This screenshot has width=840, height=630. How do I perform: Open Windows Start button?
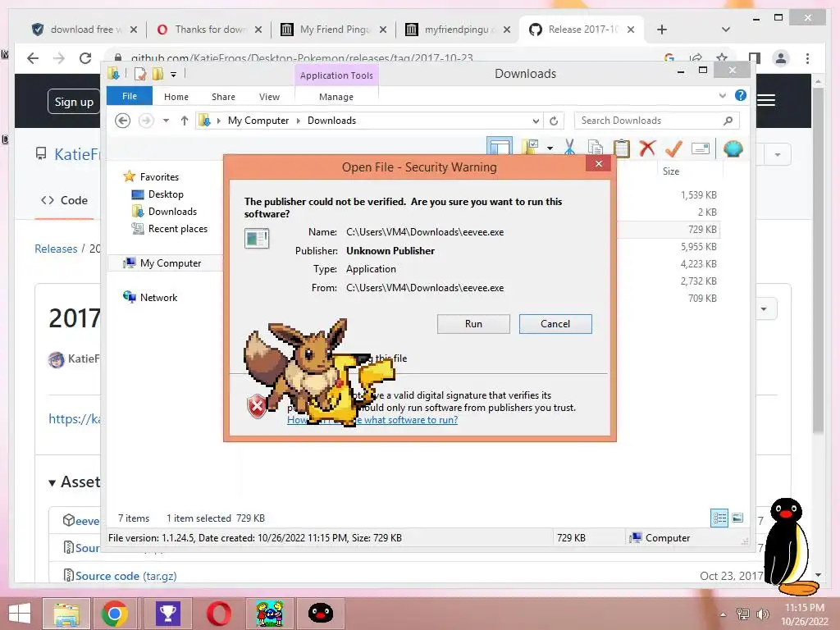(20, 614)
